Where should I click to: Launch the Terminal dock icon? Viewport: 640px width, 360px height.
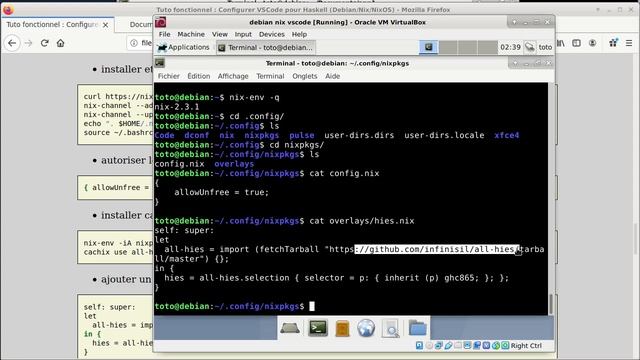tap(318, 328)
